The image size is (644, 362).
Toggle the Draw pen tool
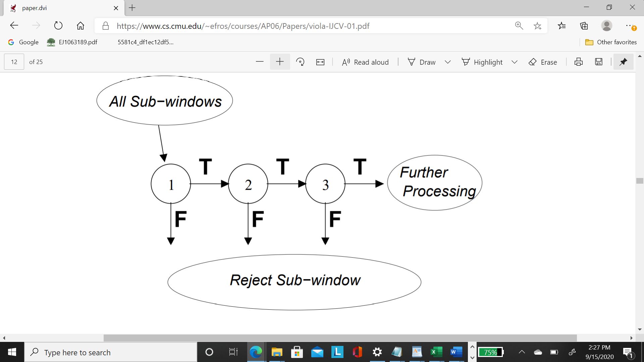[421, 62]
